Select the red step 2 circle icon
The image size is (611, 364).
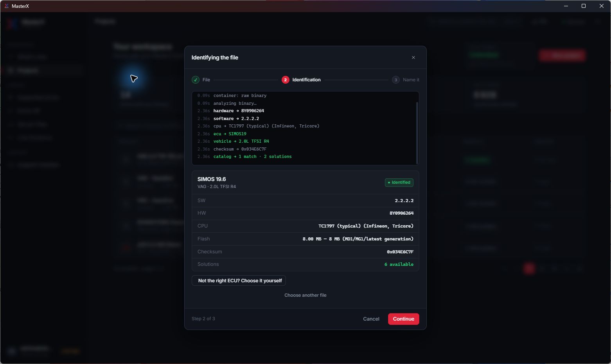click(286, 80)
